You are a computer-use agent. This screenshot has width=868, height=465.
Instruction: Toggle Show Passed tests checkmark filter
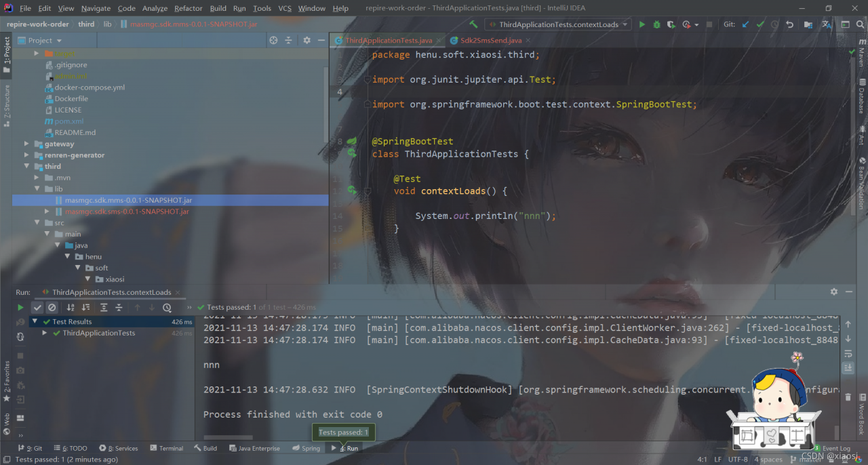[37, 308]
